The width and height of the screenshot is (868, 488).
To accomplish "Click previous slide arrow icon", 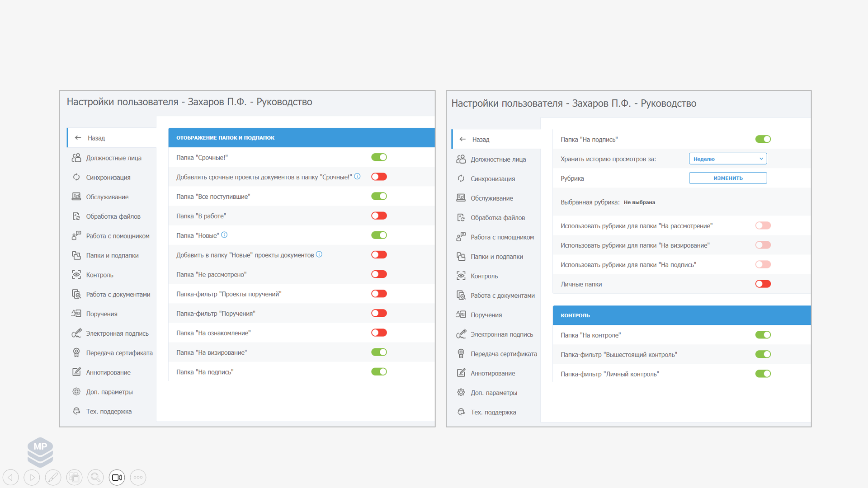I will click(x=11, y=477).
